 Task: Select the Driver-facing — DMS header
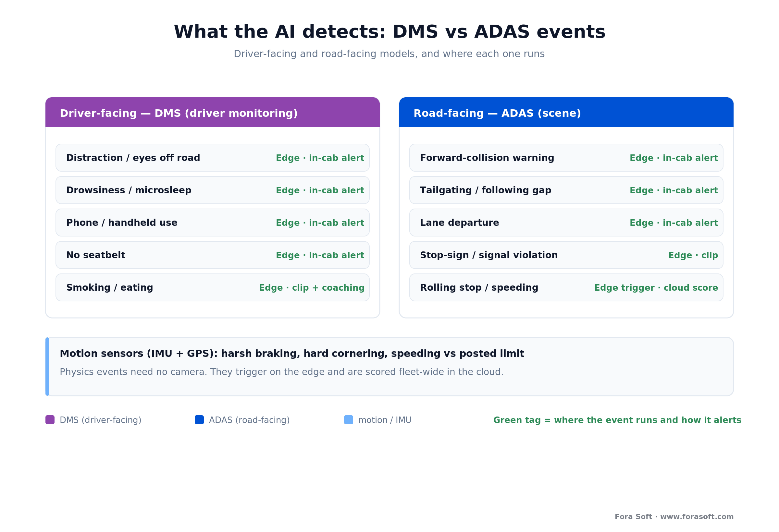point(213,112)
